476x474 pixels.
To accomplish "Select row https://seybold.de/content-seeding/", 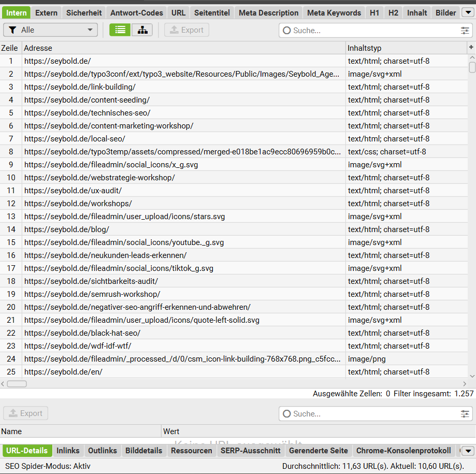I will (234, 100).
